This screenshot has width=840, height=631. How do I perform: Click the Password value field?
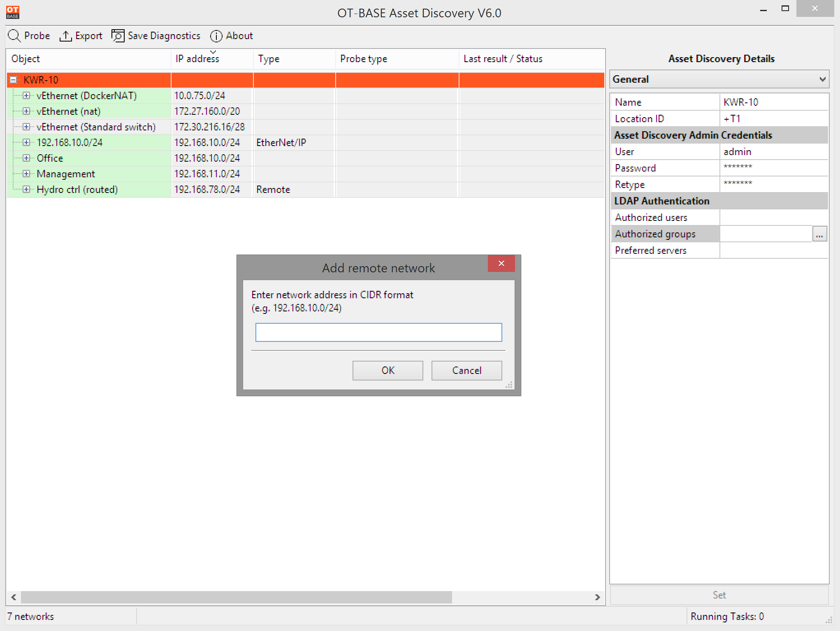(x=774, y=168)
